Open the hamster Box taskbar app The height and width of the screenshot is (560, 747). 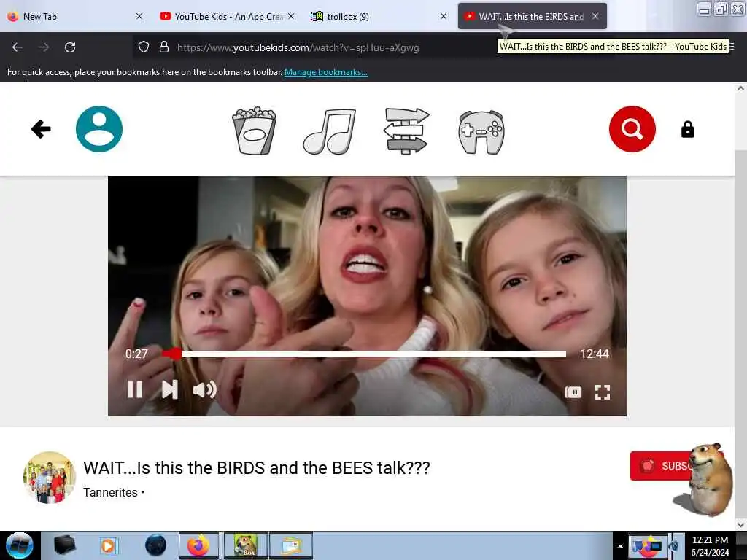click(x=246, y=545)
